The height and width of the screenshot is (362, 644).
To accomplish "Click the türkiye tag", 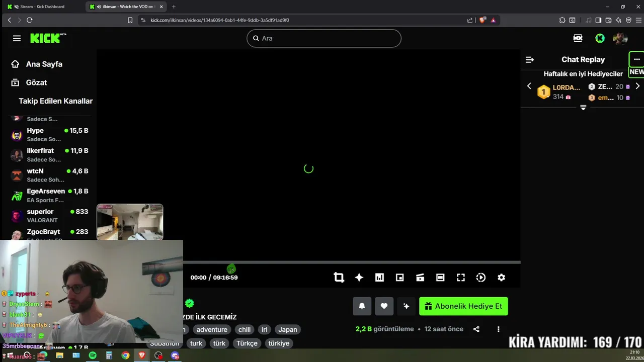I will [x=279, y=343].
